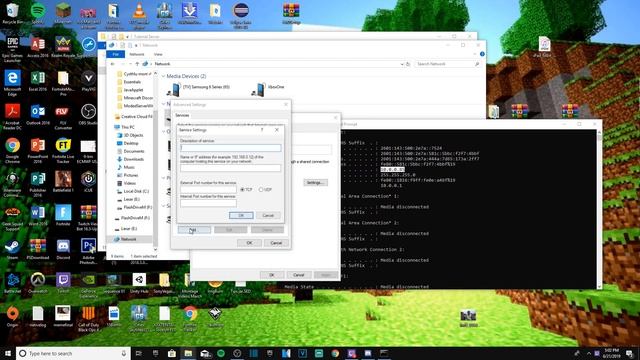Open File Explorer from the taskbar

[x=188, y=353]
